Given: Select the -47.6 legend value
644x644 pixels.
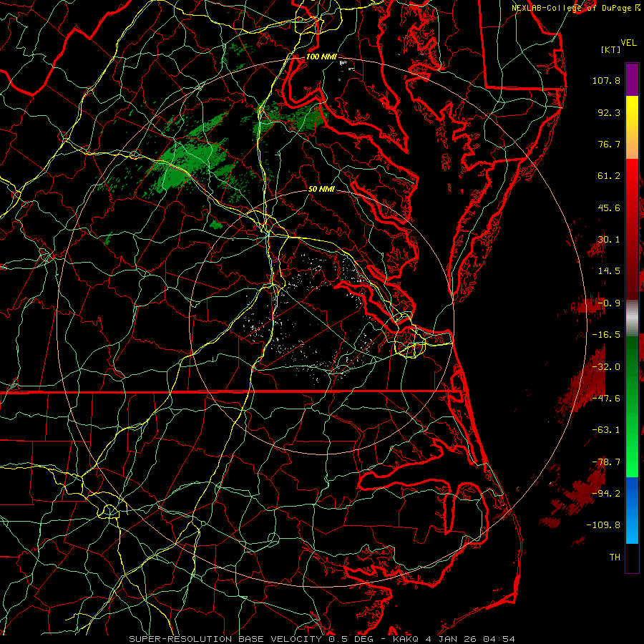Looking at the screenshot, I should click(606, 399).
